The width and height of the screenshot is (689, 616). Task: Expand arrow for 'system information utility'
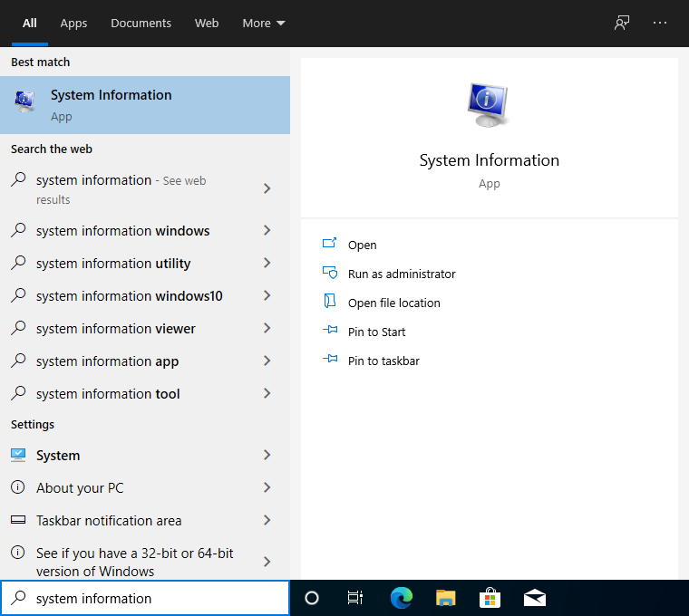(x=267, y=263)
